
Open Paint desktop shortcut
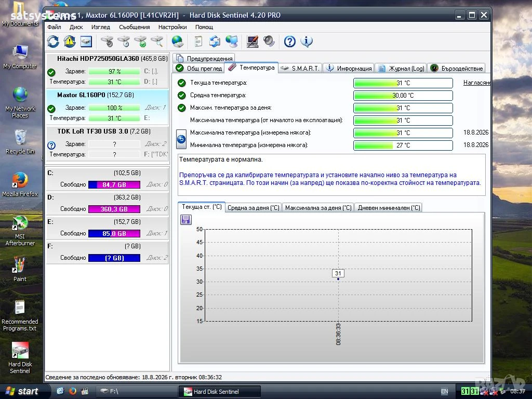pyautogui.click(x=20, y=270)
